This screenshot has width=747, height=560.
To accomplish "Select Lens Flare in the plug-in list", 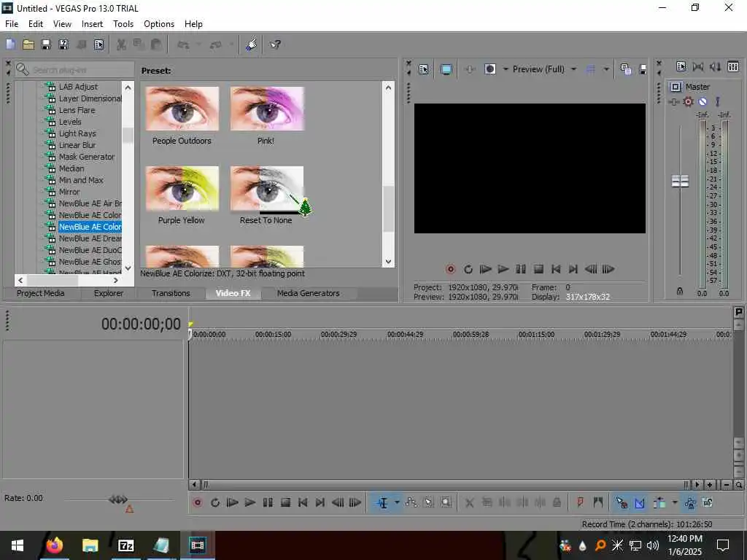I will [x=77, y=110].
